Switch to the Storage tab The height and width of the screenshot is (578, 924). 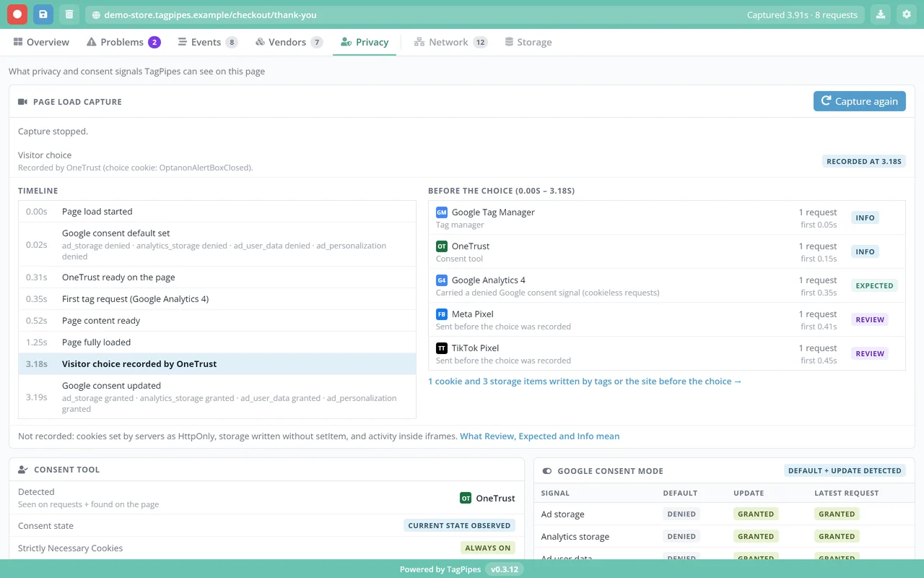(x=528, y=42)
